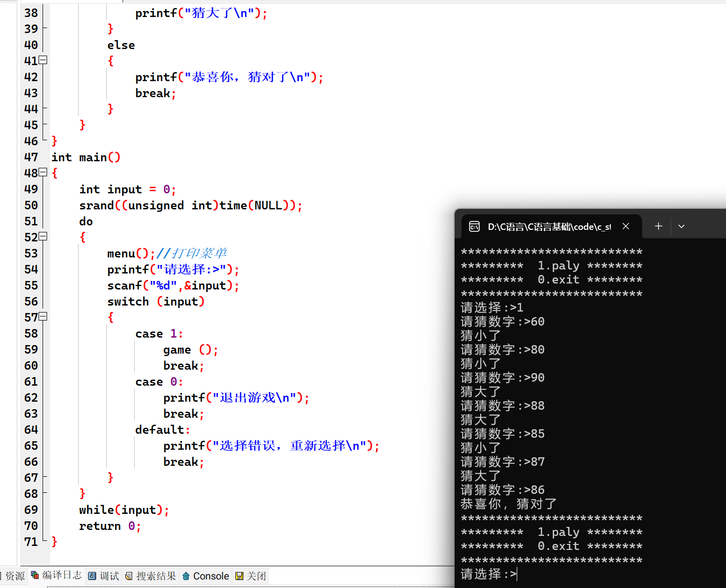Click the line printf("退出游戏\n");
The height and width of the screenshot is (588, 726).
(x=236, y=398)
